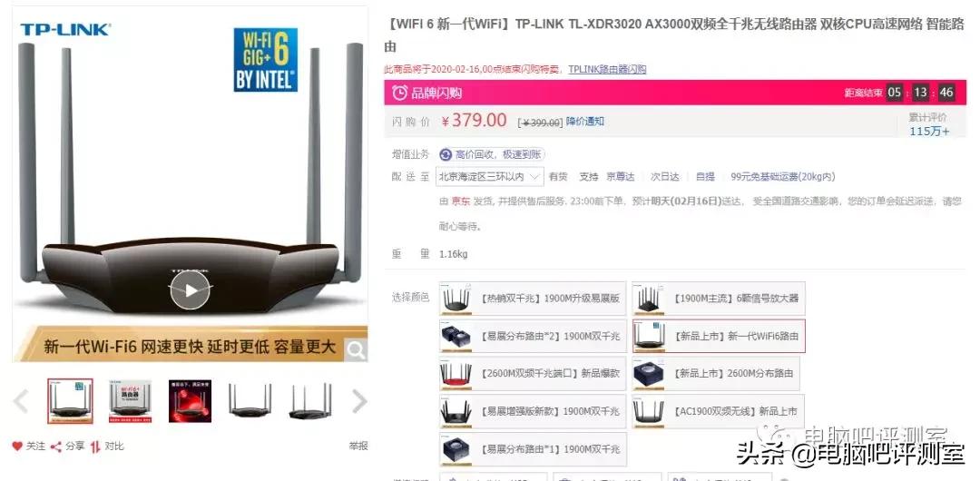Select the 新品上市 新一代WiFi6路由 option
This screenshot has width=980, height=481.
coord(719,336)
